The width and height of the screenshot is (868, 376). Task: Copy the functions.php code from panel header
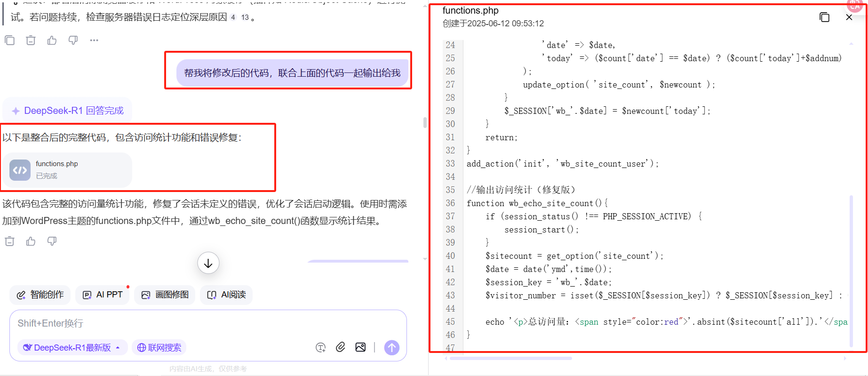coord(824,17)
